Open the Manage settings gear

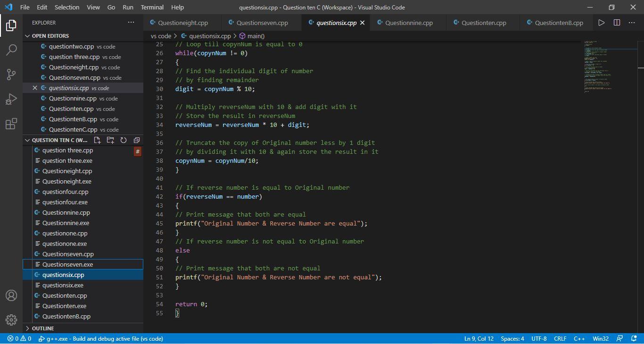(x=11, y=319)
